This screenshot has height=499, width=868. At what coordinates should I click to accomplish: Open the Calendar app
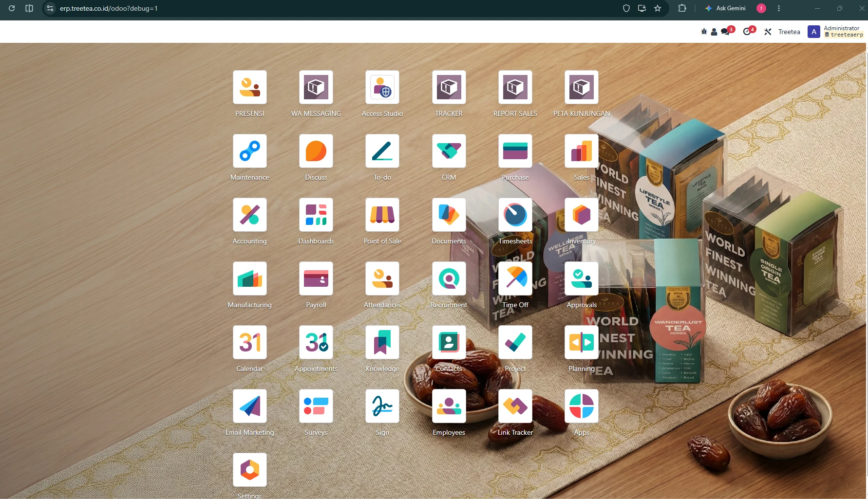[250, 342]
